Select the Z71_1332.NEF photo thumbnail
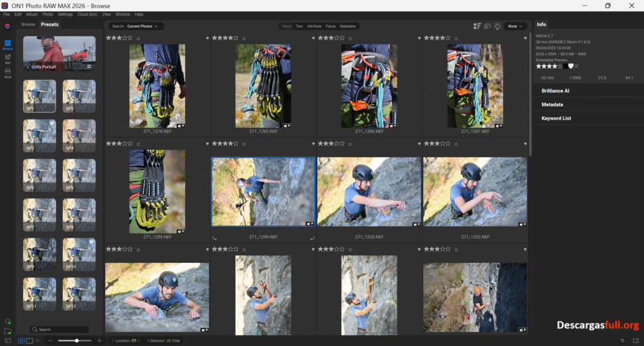This screenshot has height=346, width=644. pyautogui.click(x=475, y=192)
